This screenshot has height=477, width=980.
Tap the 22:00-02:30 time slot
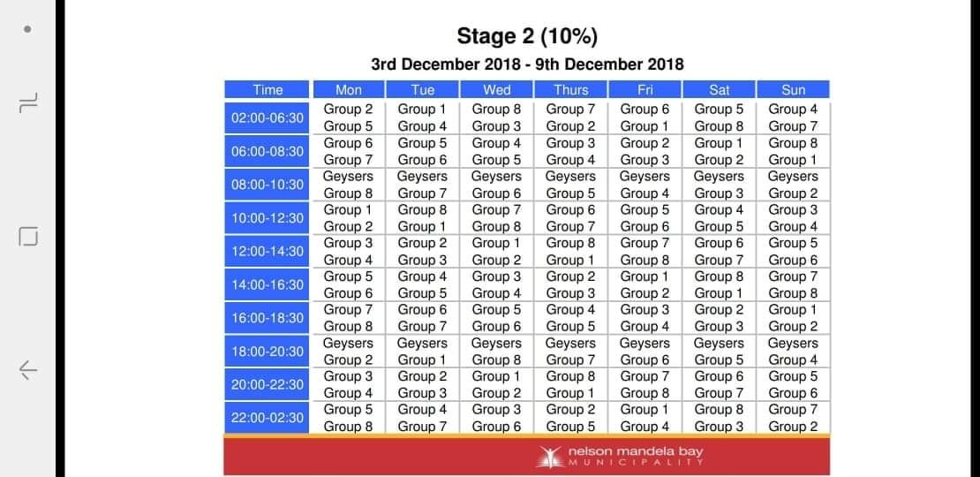[267, 418]
